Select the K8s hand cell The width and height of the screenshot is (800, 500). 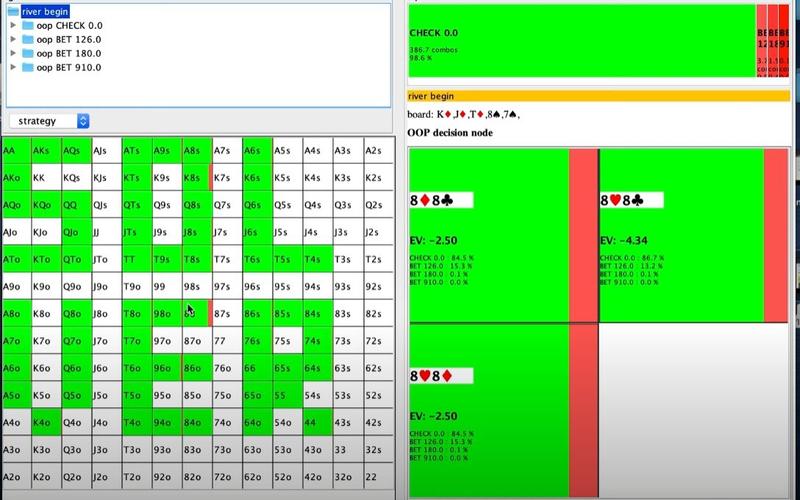pyautogui.click(x=197, y=178)
